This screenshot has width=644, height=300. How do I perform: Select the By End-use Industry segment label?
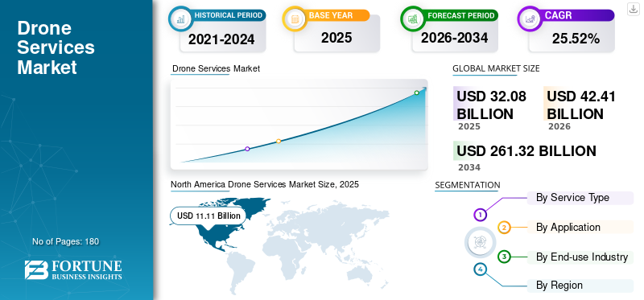[580, 257]
